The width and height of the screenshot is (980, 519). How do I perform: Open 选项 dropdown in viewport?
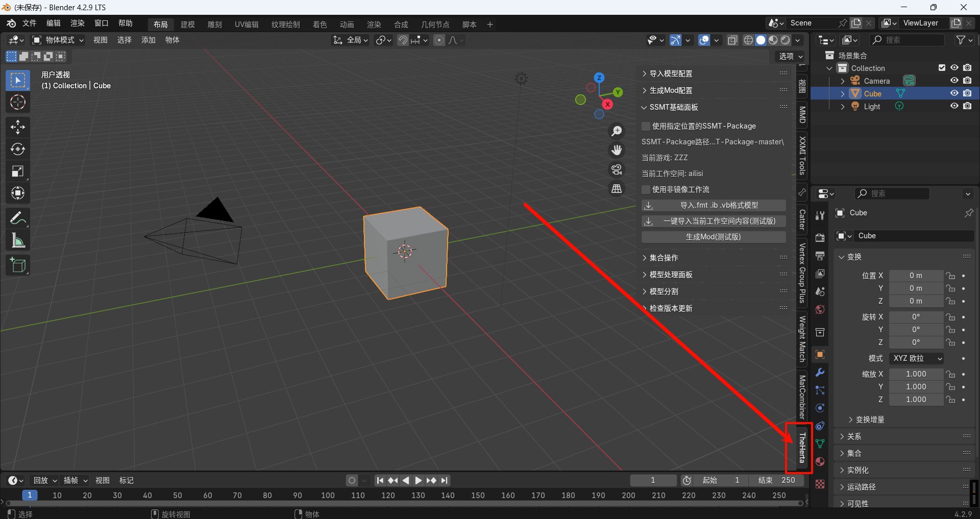[x=791, y=56]
